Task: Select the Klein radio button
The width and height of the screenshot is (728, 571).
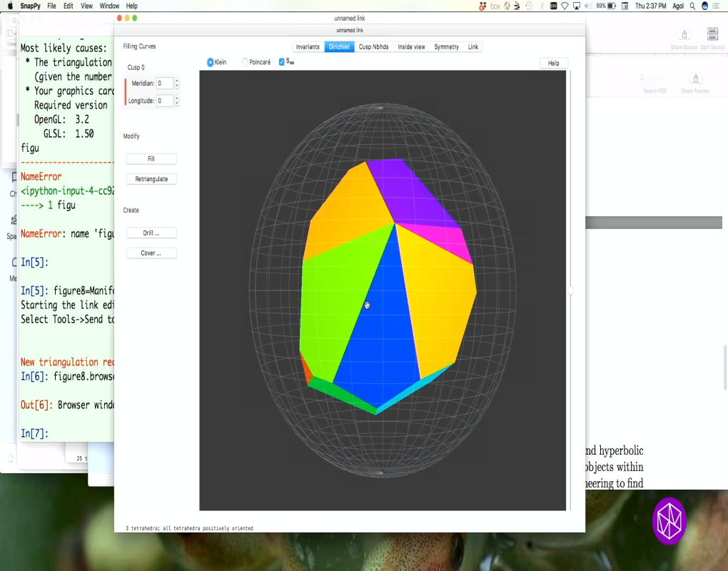Action: 210,61
